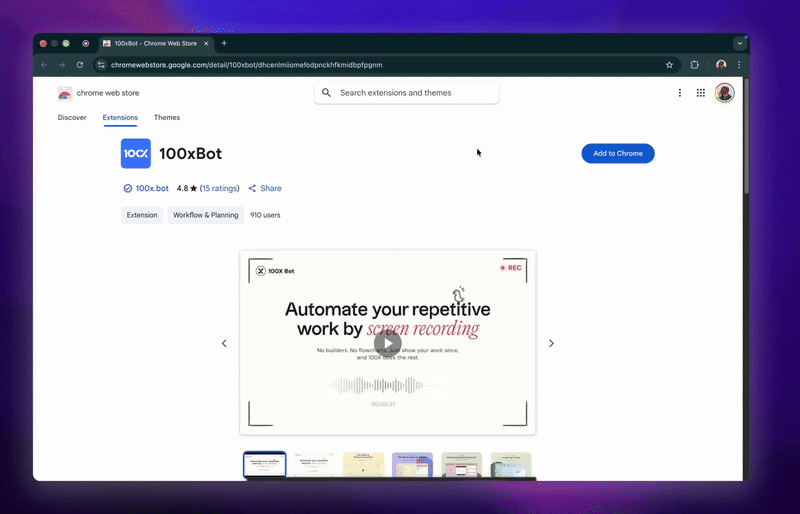Open Chrome profile avatar in toolbar

point(720,65)
